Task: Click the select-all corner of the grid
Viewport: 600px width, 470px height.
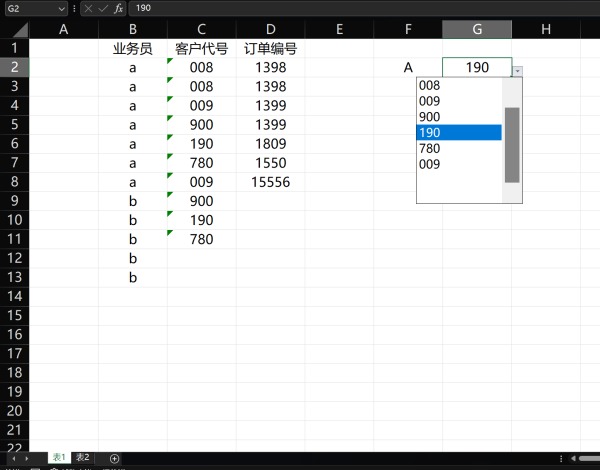Action: [14, 29]
